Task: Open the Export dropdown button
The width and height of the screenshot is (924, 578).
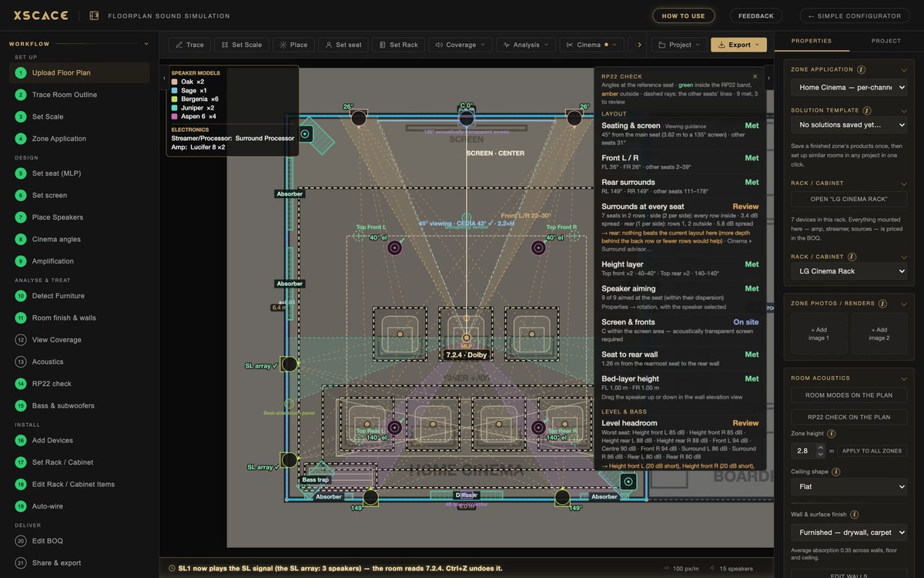Action: tap(738, 45)
